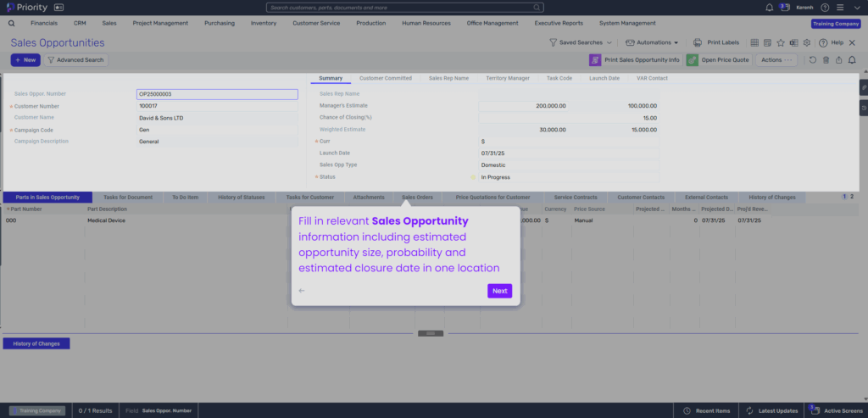Viewport: 868px width, 418px height.
Task: Click the Print Labels printer icon
Action: click(698, 42)
